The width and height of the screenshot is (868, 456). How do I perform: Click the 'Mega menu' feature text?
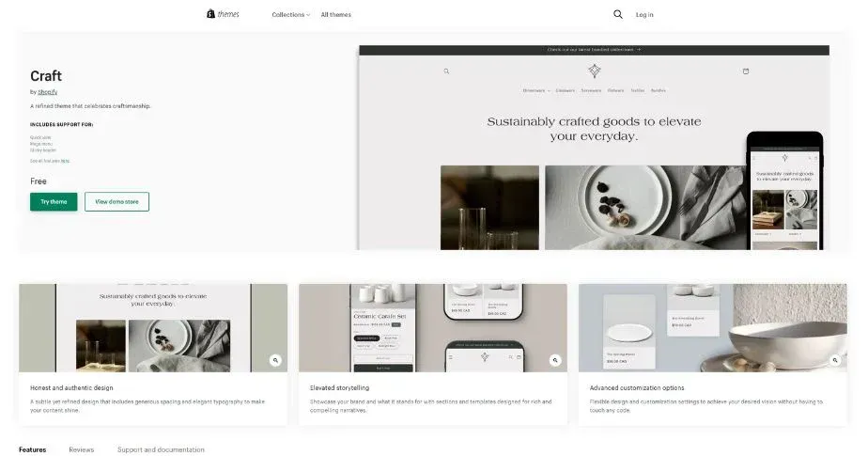point(41,144)
